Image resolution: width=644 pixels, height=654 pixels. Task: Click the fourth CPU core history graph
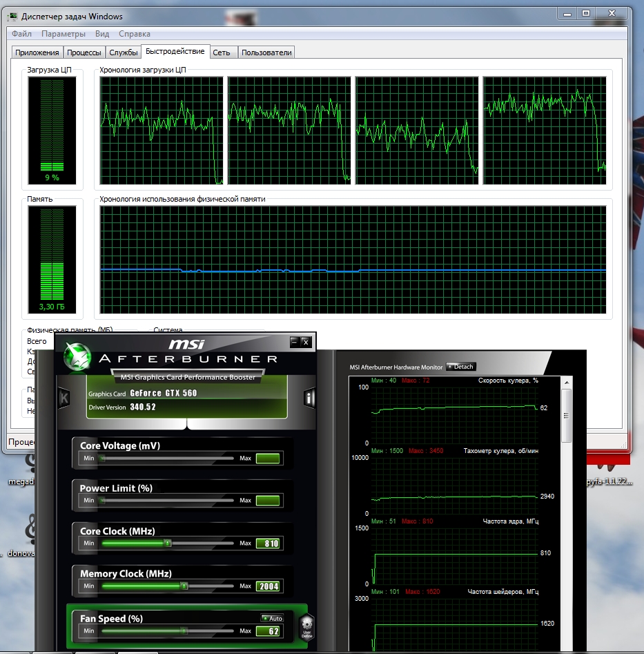(545, 130)
